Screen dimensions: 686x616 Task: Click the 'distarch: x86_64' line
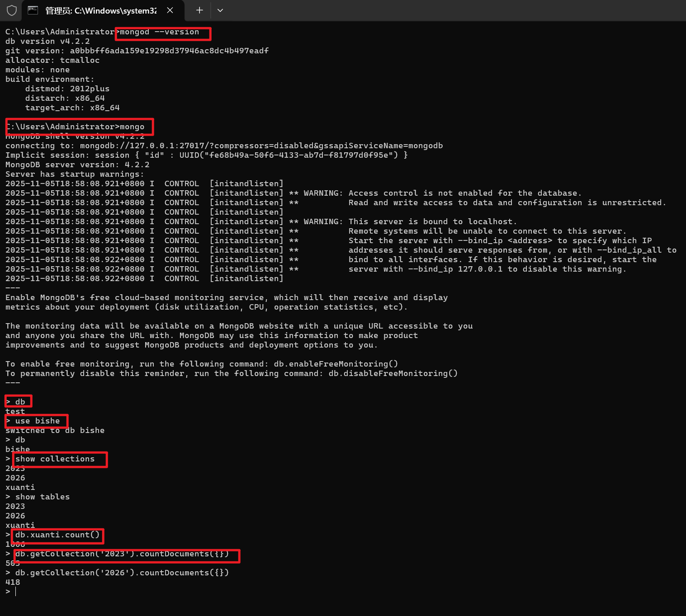click(65, 98)
